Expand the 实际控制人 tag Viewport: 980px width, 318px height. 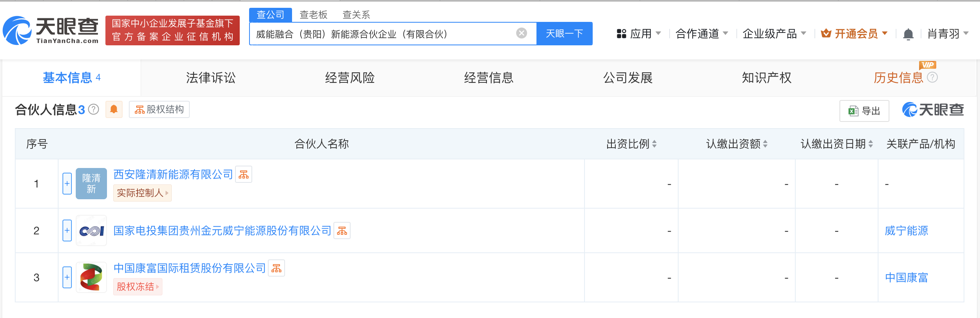(x=143, y=193)
